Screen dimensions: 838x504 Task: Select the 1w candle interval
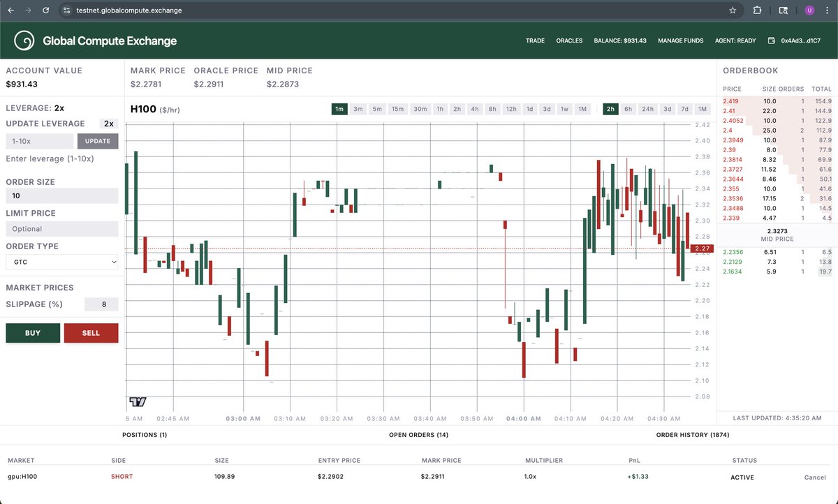tap(565, 109)
